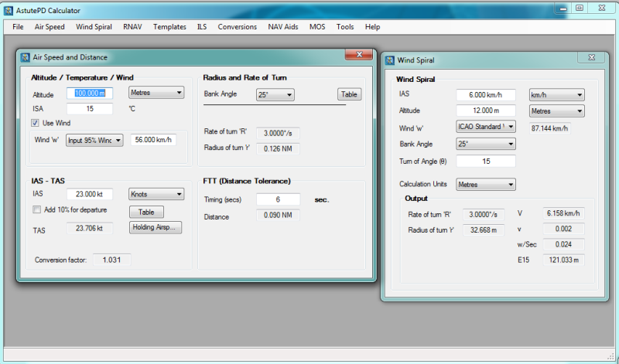
Task: Open the Calculation Units dropdown
Action: point(486,185)
